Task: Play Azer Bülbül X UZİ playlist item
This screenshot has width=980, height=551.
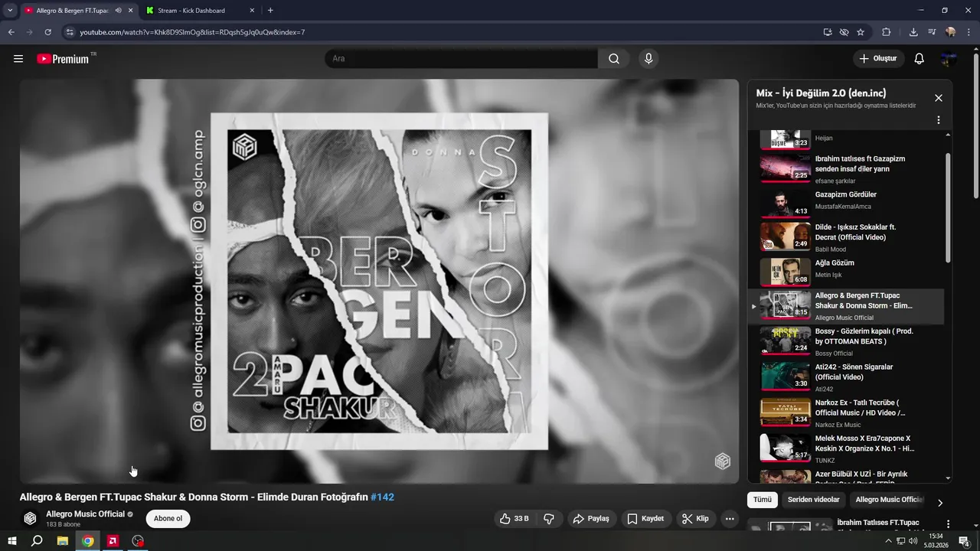Action: pyautogui.click(x=845, y=476)
